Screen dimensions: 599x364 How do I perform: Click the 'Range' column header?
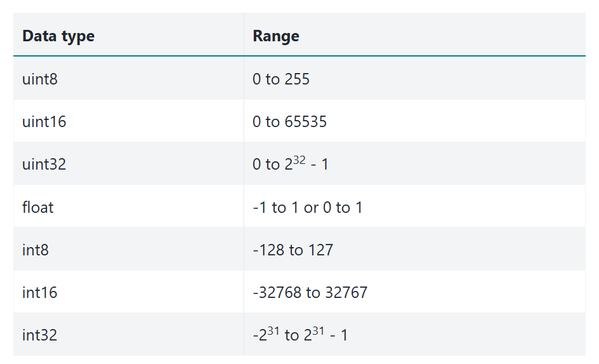coord(276,36)
